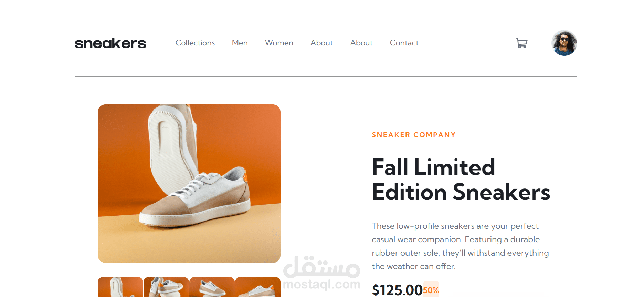Select the fourth product thumbnail
Viewport: 644px width, 297px height.
coord(258,287)
